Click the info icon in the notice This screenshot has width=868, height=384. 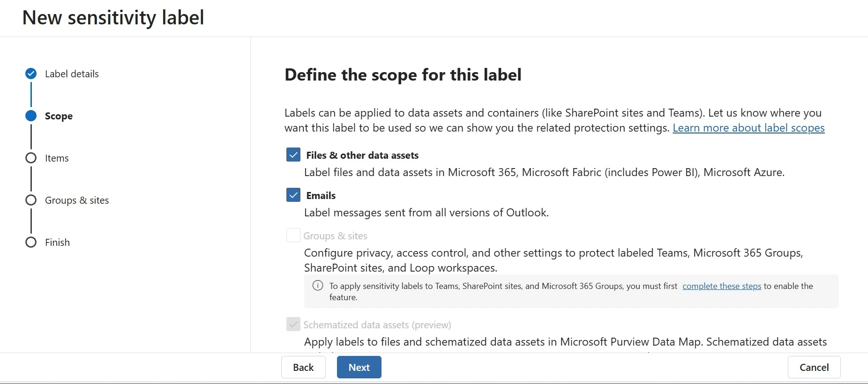318,286
